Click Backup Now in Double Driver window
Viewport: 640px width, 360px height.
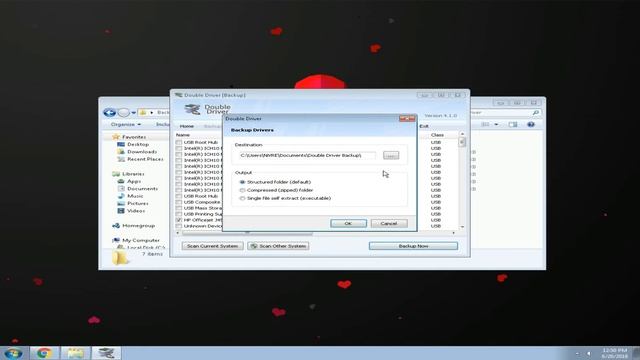click(413, 246)
